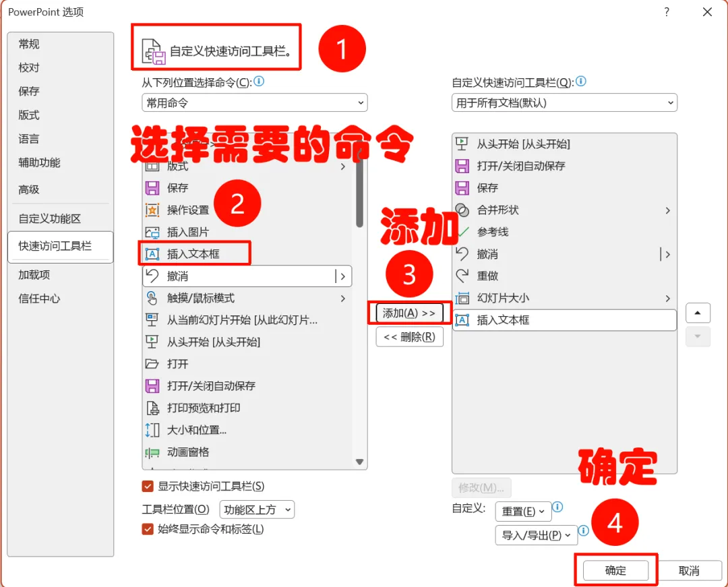Click the Slide Size icon in right list
This screenshot has width=728, height=587.
[462, 298]
